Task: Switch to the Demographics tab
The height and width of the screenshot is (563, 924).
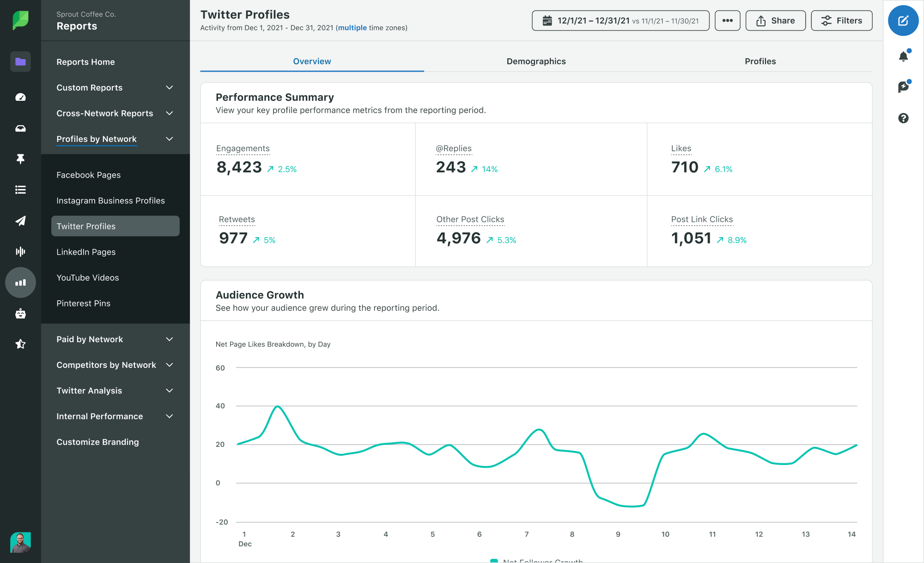Action: [x=536, y=61]
